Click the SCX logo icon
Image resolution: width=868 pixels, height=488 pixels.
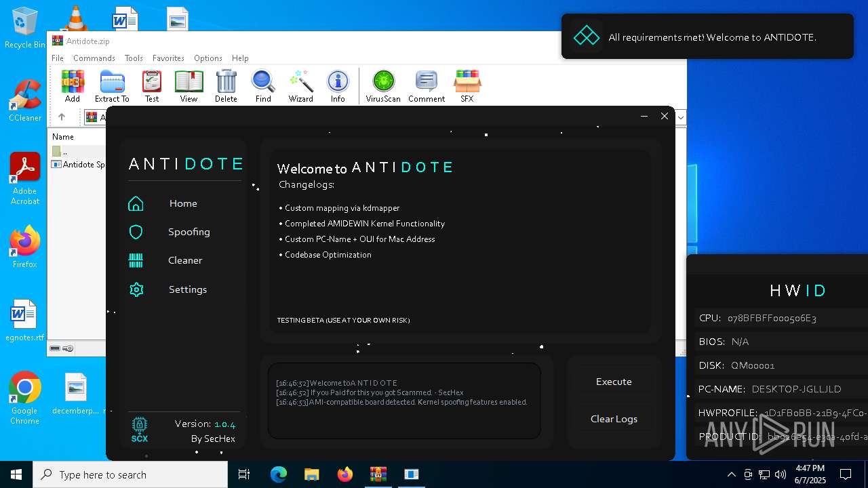pos(140,430)
